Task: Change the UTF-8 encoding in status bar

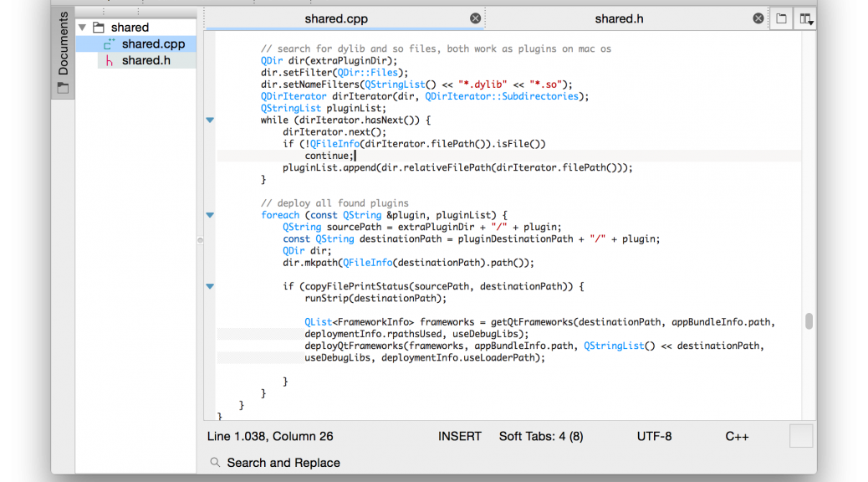Action: tap(654, 436)
